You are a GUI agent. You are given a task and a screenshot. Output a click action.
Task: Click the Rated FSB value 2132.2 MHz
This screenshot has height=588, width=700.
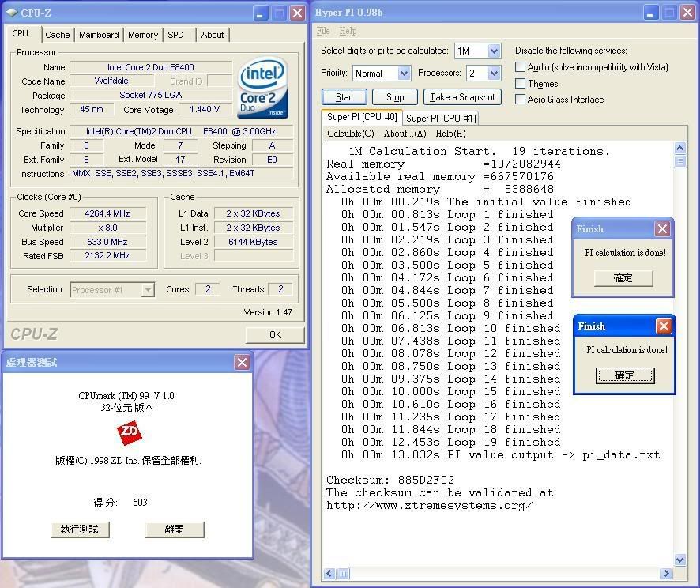107,255
